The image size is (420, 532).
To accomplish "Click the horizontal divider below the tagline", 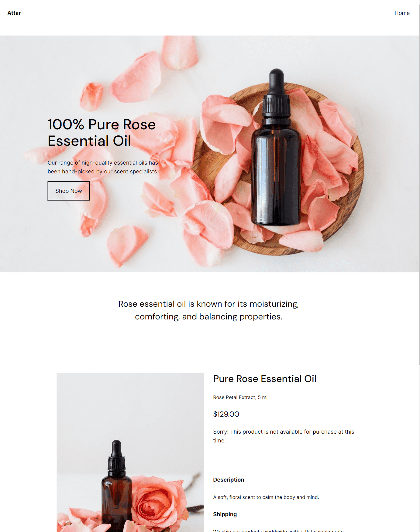I will tap(210, 348).
